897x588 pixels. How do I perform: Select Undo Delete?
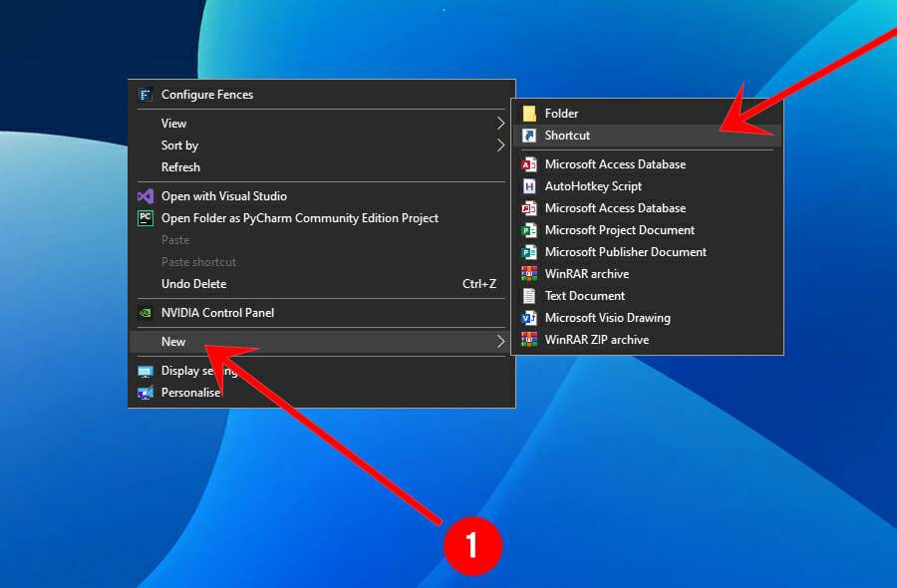coord(190,284)
